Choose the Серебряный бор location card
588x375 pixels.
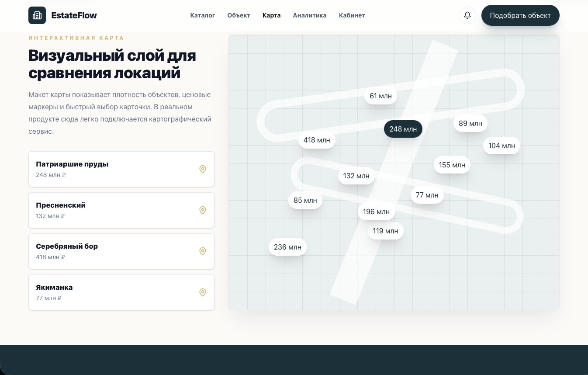[x=121, y=251]
